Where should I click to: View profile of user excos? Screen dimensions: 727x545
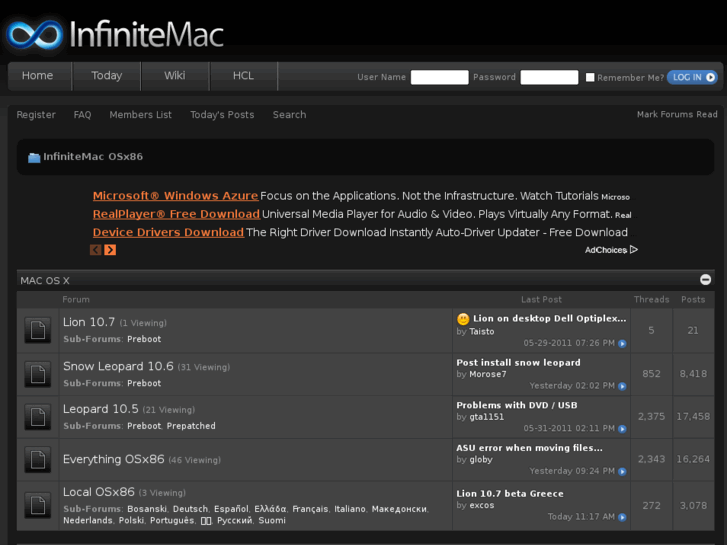(482, 505)
